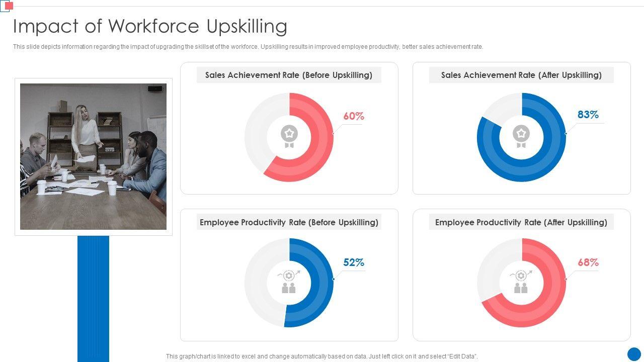Click the award ribbon icon in After Upskilling sales chart
644x362 pixels.
521,137
